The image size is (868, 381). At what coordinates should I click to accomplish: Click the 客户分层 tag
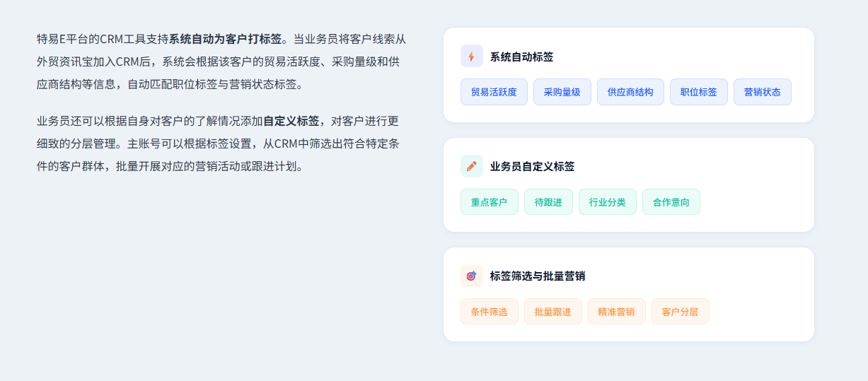pyautogui.click(x=681, y=311)
